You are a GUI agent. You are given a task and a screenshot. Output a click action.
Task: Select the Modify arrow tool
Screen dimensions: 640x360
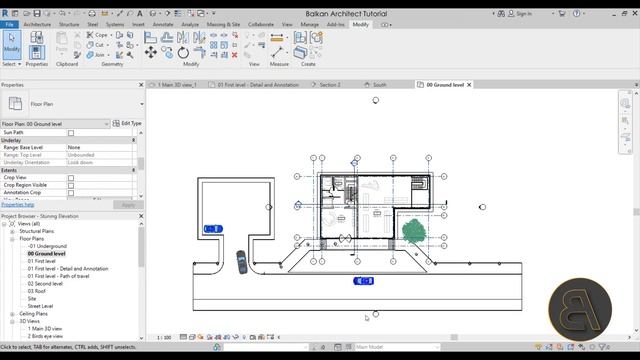pos(11,45)
